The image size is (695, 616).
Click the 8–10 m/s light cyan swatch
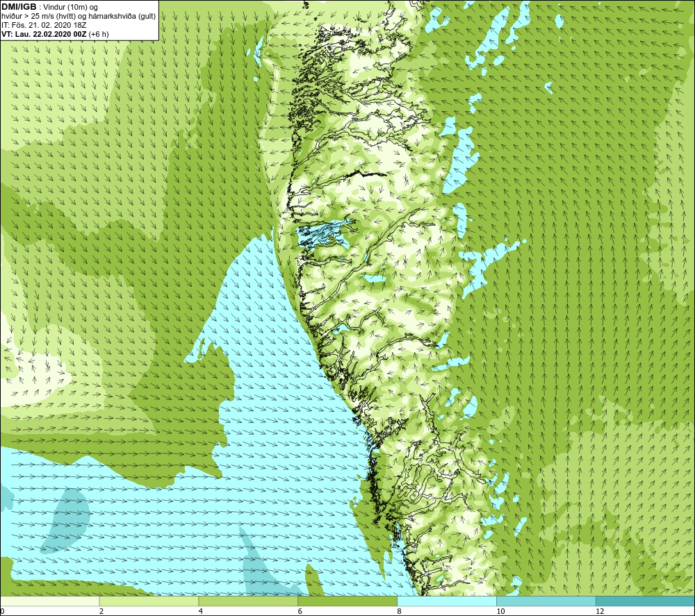447,601
